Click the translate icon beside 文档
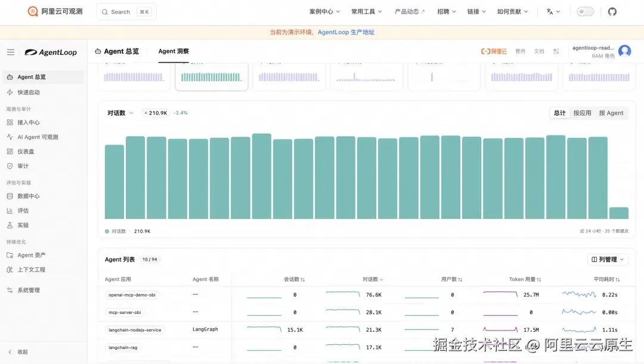644x364 pixels. pos(556,51)
